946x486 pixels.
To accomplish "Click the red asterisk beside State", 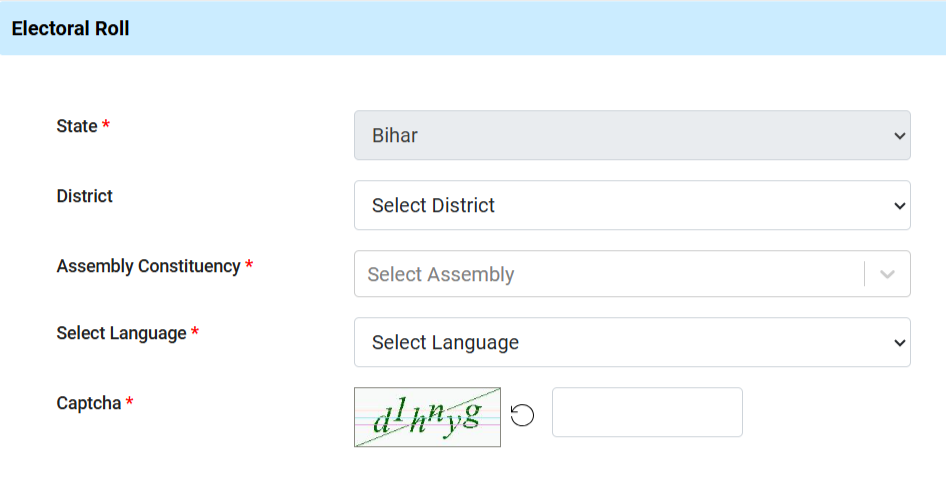I will 106,124.
